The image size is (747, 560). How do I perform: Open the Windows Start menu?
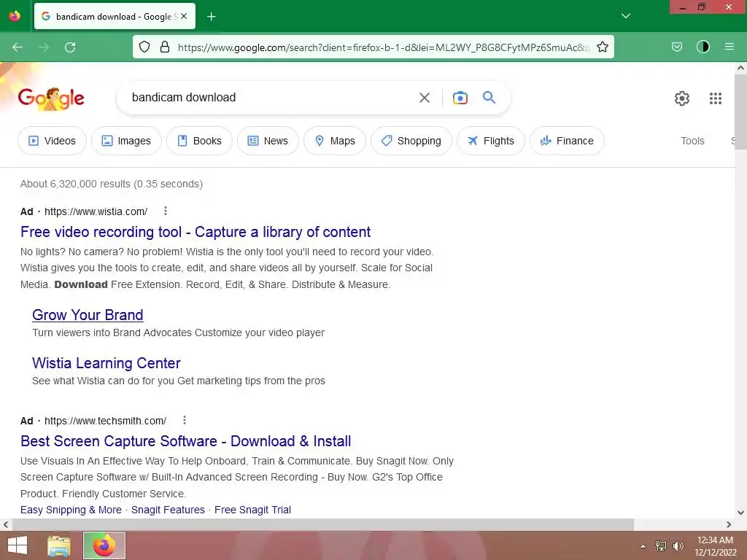18,545
